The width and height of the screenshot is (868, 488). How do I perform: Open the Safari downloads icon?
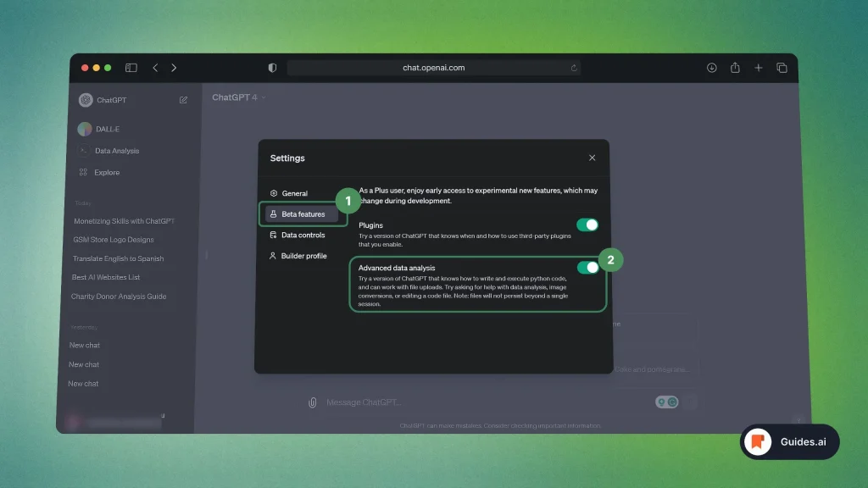(712, 68)
